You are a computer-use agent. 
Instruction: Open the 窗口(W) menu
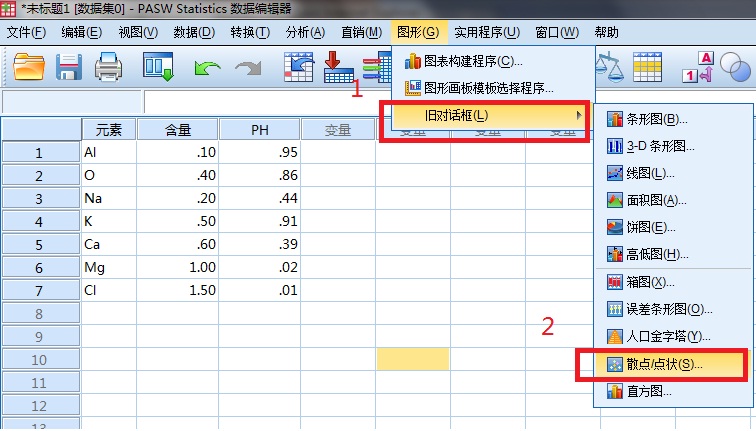557,32
